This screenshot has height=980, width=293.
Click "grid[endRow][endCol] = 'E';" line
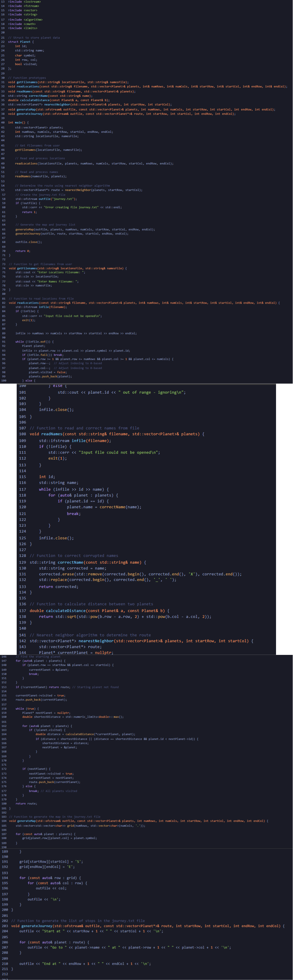[47, 867]
